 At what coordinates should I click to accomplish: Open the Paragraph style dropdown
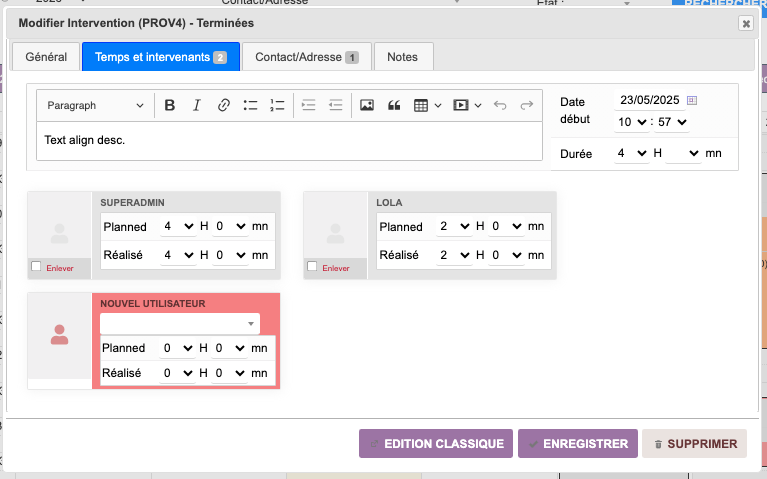click(x=95, y=105)
